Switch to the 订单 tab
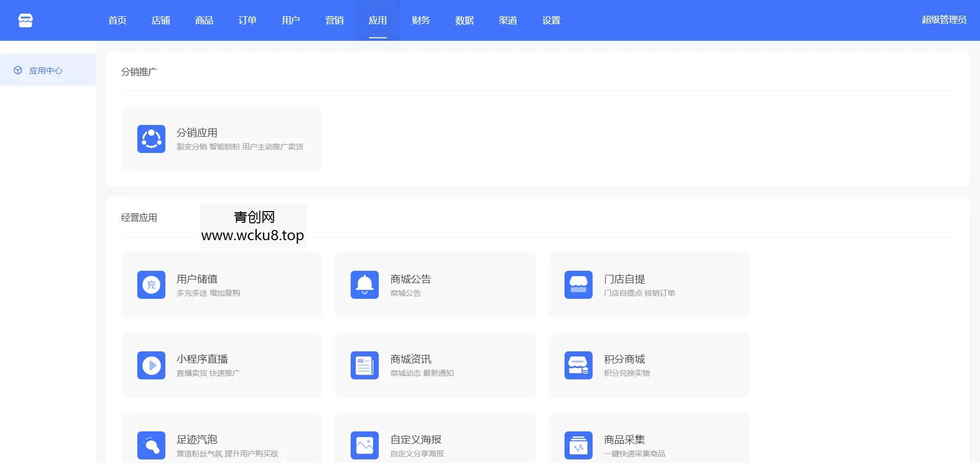This screenshot has height=463, width=980. [x=247, y=20]
